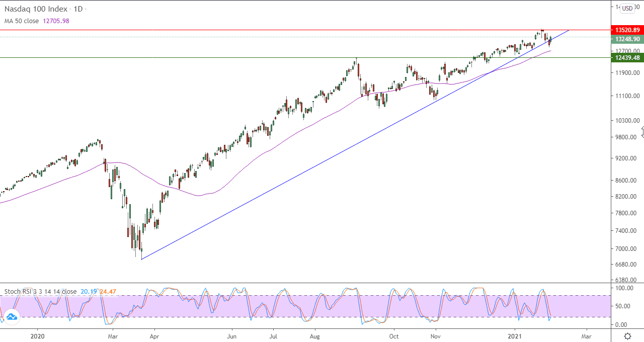Select the Stoch RSI indicator legend
This screenshot has height=342, width=644.
click(41, 291)
